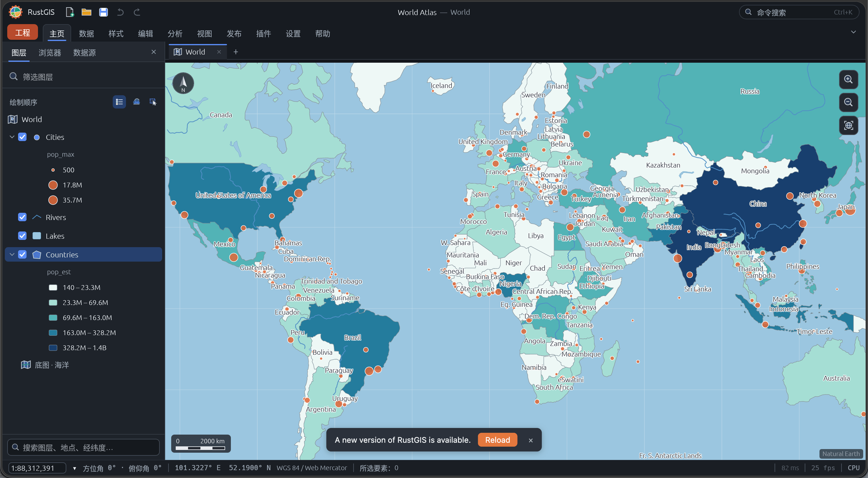Viewport: 868px width, 478px height.
Task: Open the 工程 menu button
Action: coord(23,32)
